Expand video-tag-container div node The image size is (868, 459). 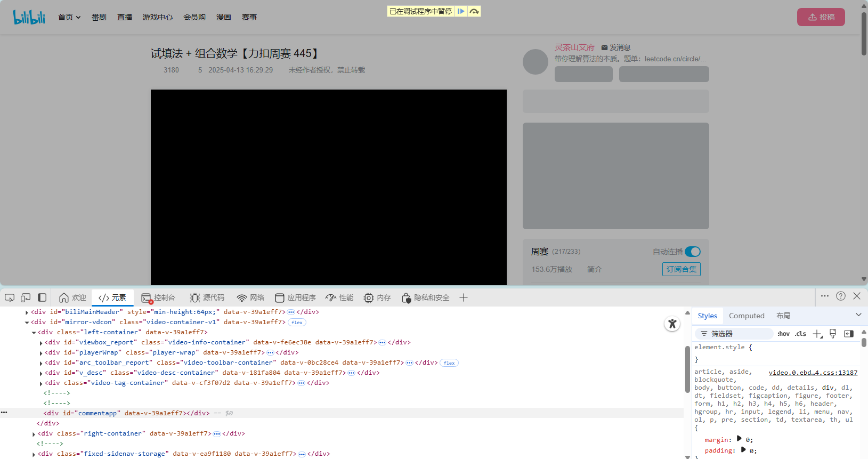click(40, 383)
